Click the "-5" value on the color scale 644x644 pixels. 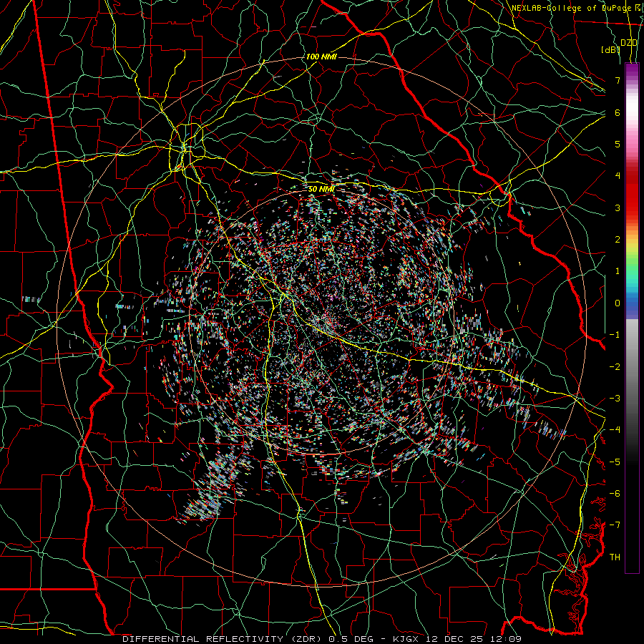pos(615,462)
